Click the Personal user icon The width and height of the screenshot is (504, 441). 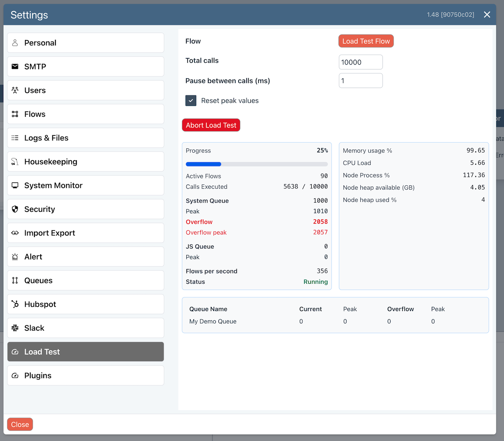tap(15, 43)
